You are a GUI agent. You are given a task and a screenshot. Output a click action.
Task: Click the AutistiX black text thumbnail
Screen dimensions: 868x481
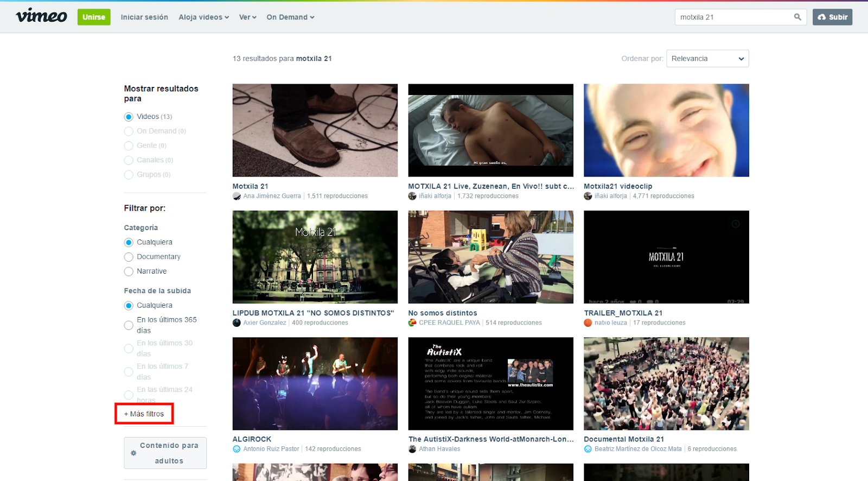point(491,384)
